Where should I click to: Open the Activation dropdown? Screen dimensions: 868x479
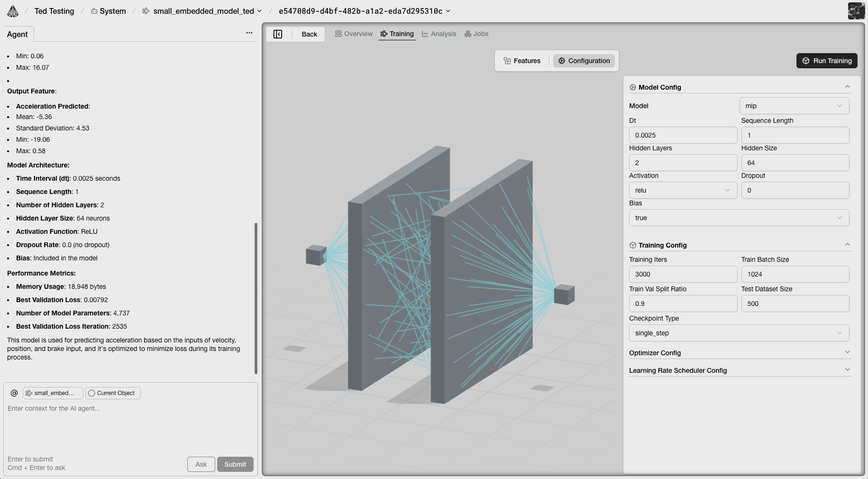pyautogui.click(x=683, y=190)
